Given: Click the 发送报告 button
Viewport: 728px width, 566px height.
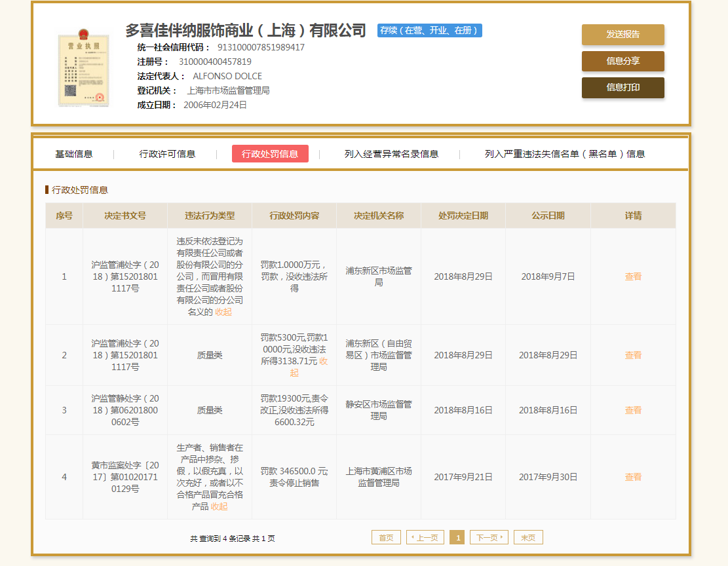Looking at the screenshot, I should click(x=623, y=34).
